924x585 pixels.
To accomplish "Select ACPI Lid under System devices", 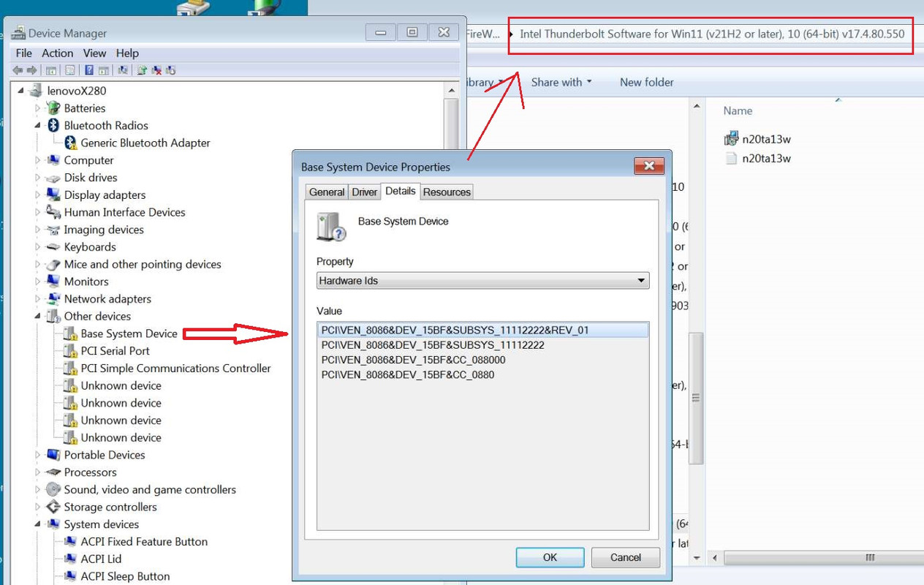I will 101,559.
